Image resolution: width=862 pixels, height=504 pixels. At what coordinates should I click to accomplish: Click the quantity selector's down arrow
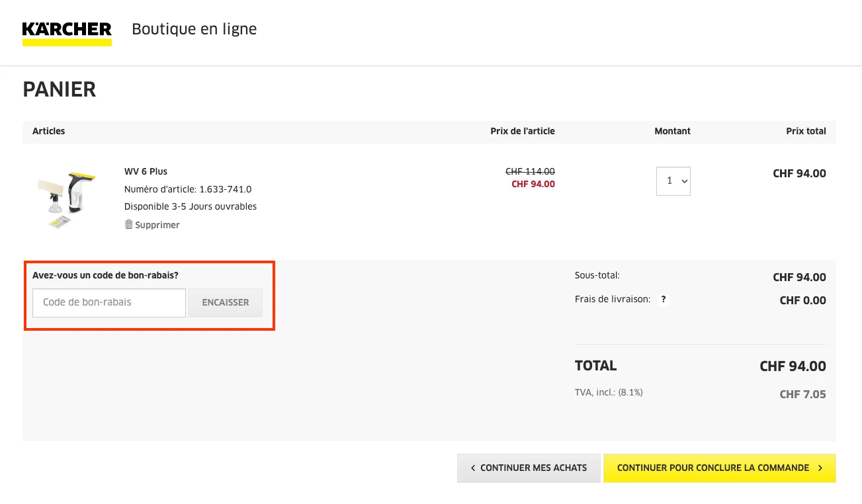tap(684, 181)
